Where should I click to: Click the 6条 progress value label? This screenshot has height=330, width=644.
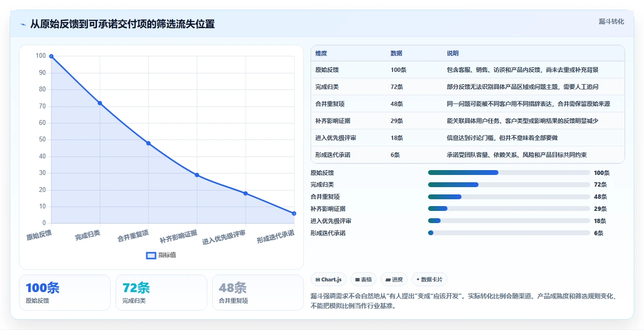point(598,233)
